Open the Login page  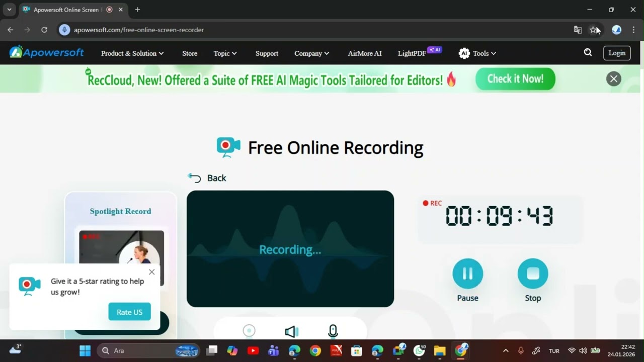617,53
